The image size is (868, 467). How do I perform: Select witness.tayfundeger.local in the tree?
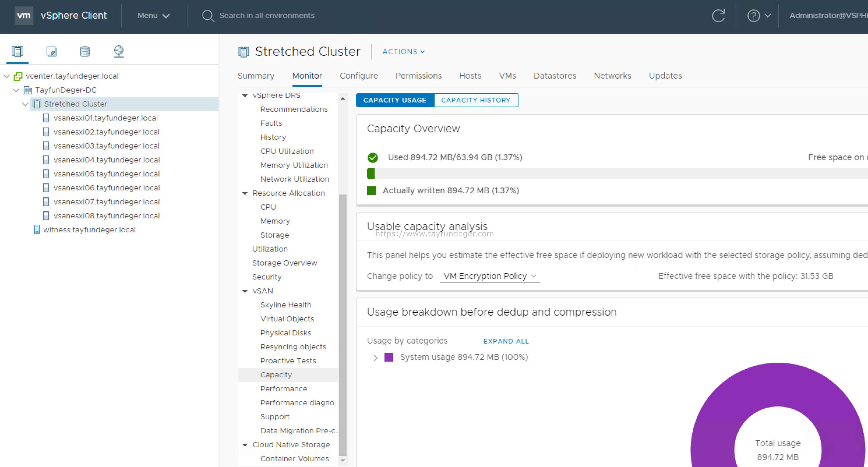point(89,230)
